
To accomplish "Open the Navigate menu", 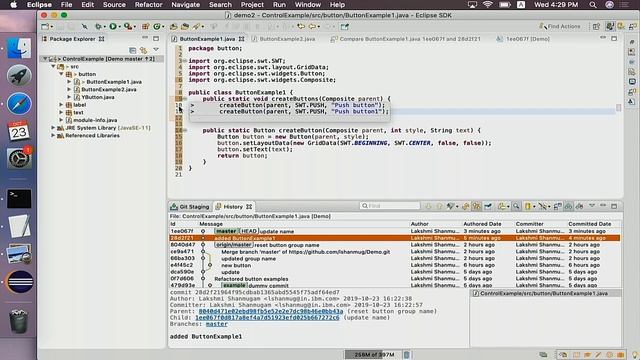I will pos(185,5).
